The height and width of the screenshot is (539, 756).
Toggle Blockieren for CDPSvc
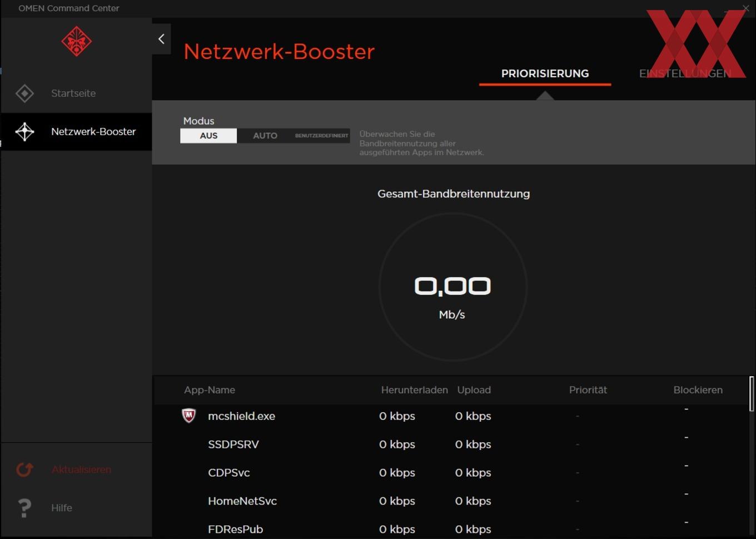pos(687,466)
